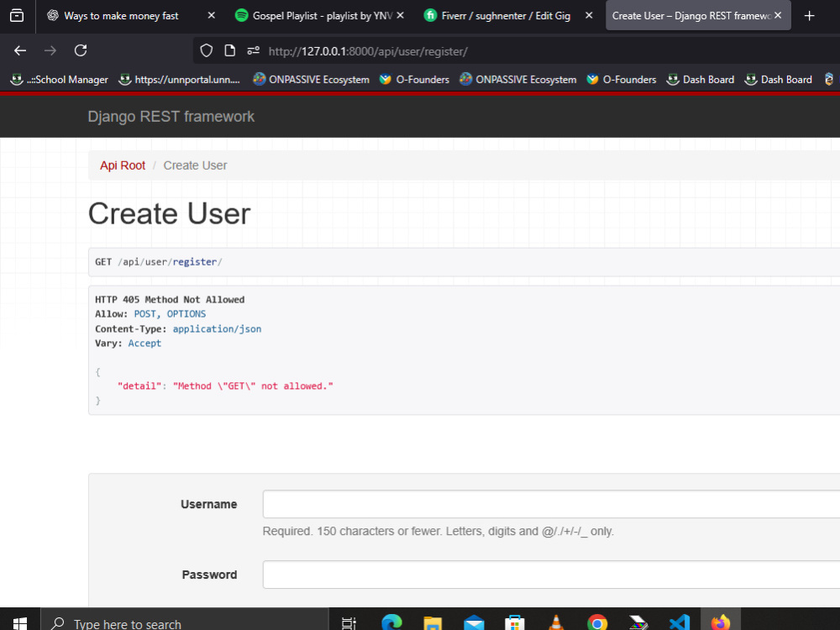The image size is (840, 630).
Task: Click the browser back arrow
Action: 20,51
